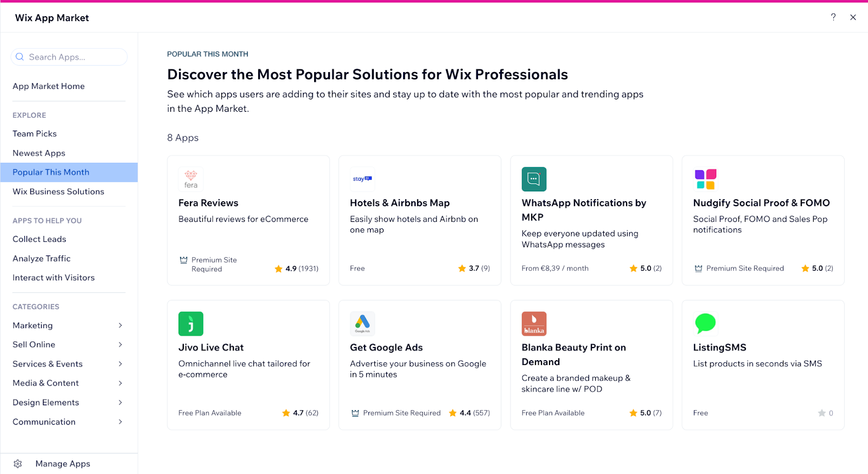Expand the Sell Online category
Image resolution: width=868 pixels, height=474 pixels.
(120, 344)
